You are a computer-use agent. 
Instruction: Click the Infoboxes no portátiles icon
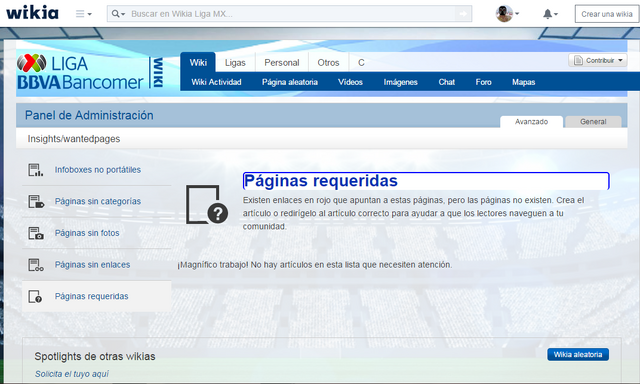pyautogui.click(x=36, y=170)
